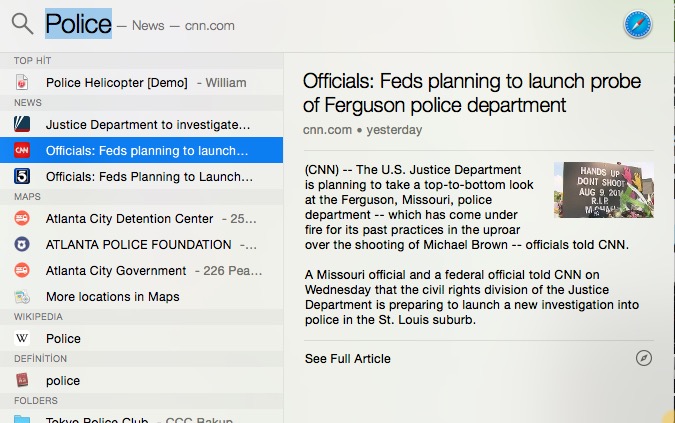Click the Wikipedia W icon
This screenshot has width=675, height=423.
[x=22, y=338]
